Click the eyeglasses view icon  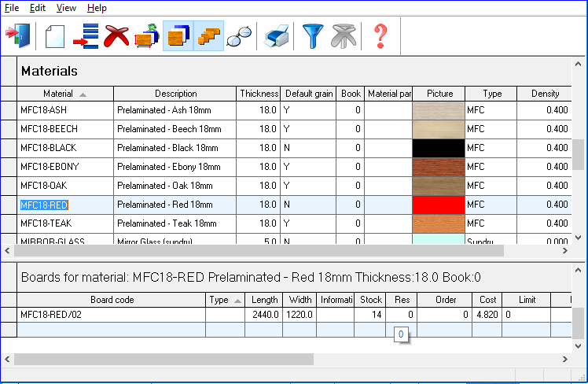(239, 36)
